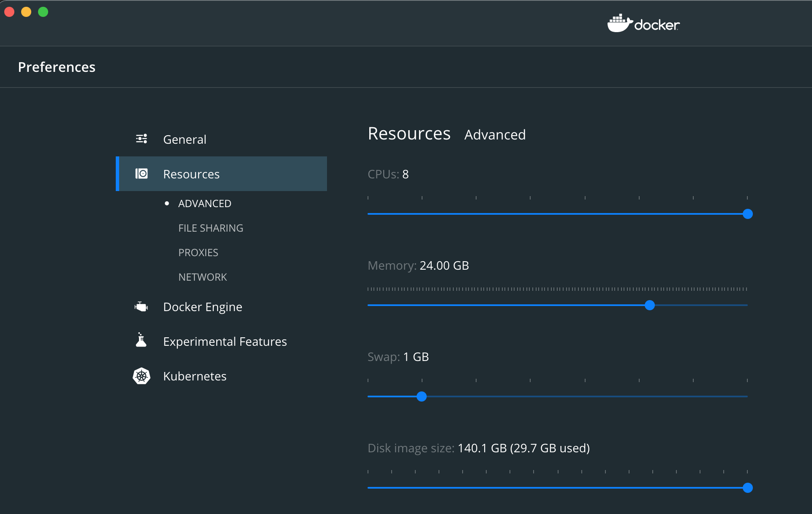Viewport: 812px width, 514px height.
Task: Select the Kubernetes helm icon
Action: click(142, 376)
